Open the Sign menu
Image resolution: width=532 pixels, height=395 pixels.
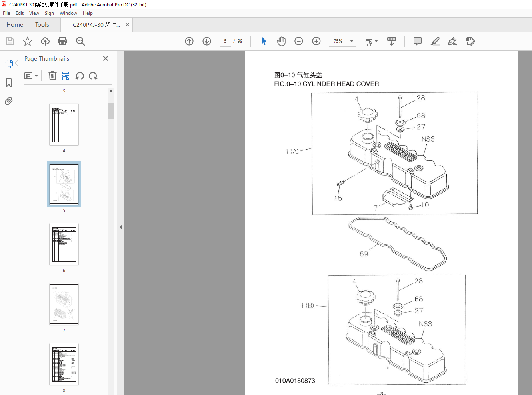pos(49,13)
